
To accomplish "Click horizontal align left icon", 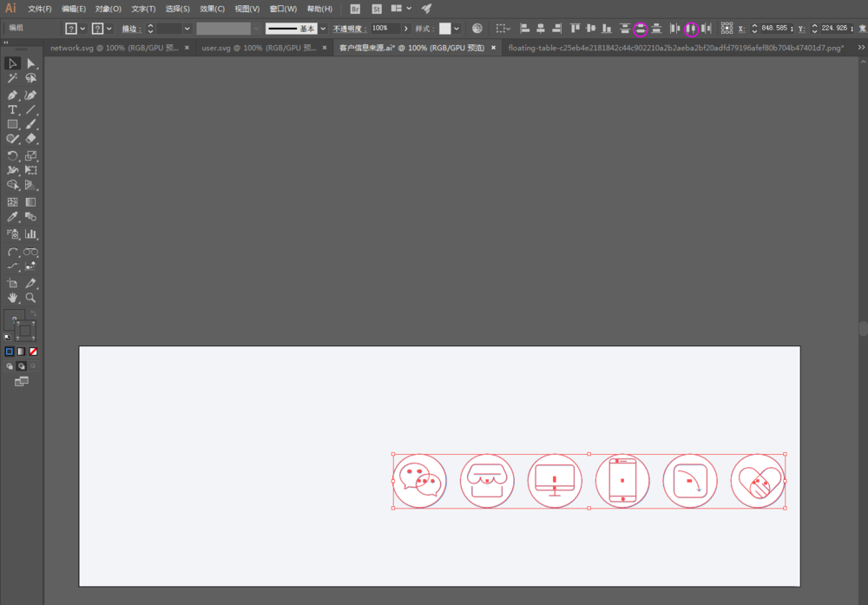I will point(525,29).
